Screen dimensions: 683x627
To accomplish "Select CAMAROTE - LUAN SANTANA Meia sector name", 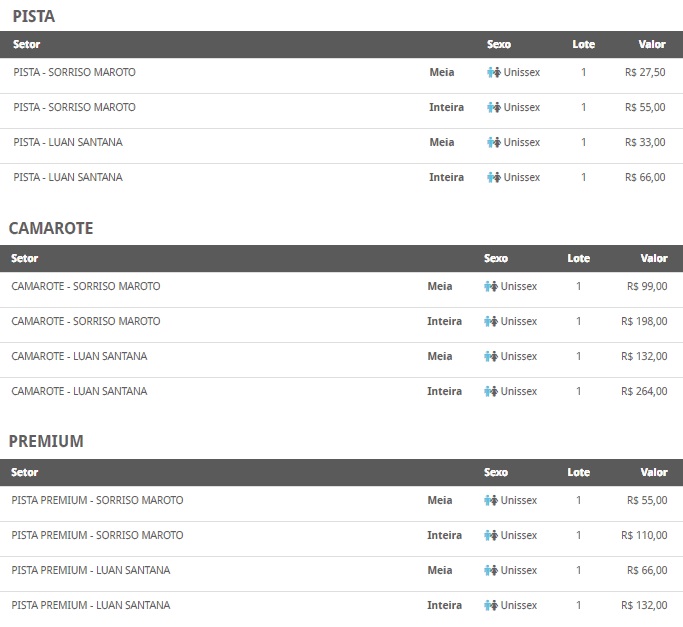I will coord(79,356).
